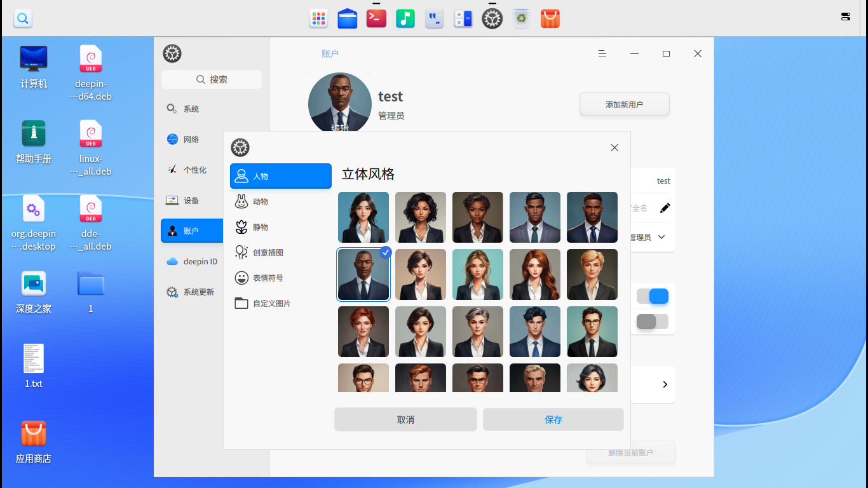Click 添加新用户 add user button
Image resolution: width=868 pixels, height=488 pixels.
click(x=625, y=104)
